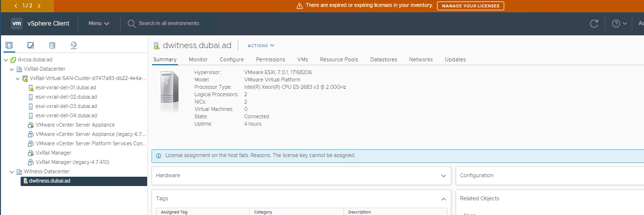Collapse the Witness-Datacenter tree node
This screenshot has width=644, height=215.
[x=12, y=172]
